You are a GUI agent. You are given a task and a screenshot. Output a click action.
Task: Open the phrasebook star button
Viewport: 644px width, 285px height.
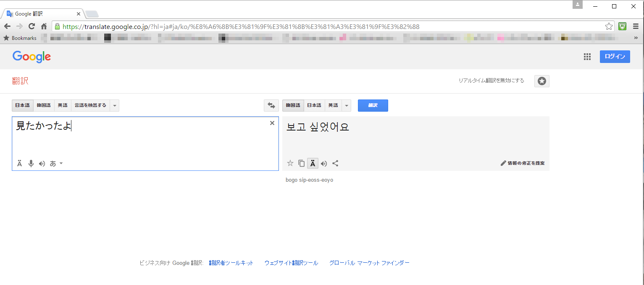pyautogui.click(x=542, y=81)
